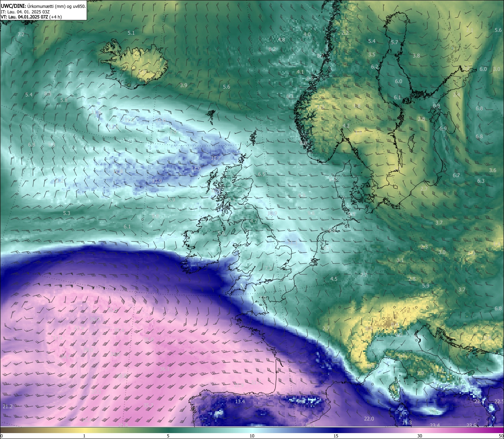Click the 36.1 value in Bay of Biscay

165,369
